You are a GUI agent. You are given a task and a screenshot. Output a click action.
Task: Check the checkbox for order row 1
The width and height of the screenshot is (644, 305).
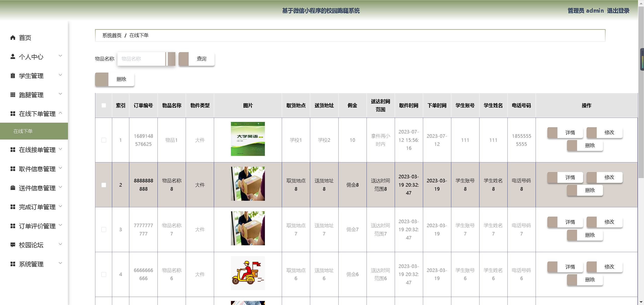104,140
